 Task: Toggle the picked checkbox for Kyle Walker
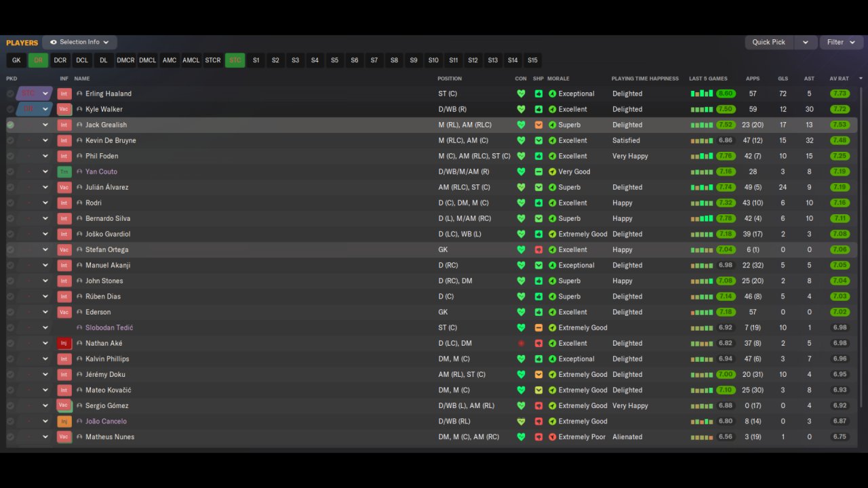coord(10,109)
